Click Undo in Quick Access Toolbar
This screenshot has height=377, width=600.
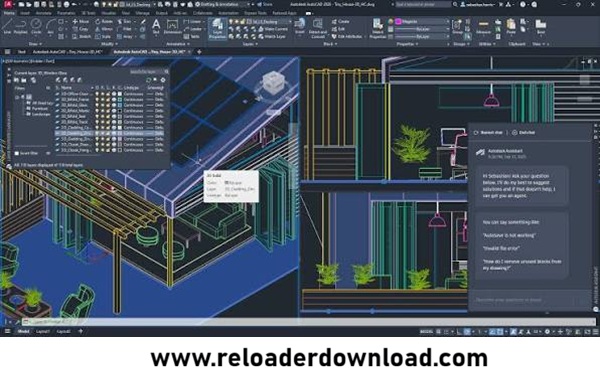click(x=75, y=5)
